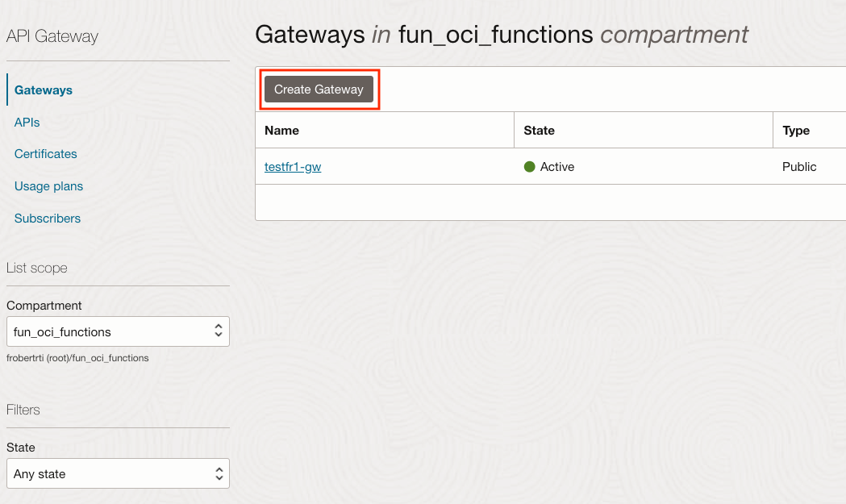This screenshot has height=504, width=846.
Task: Open Subscribers from the sidebar
Action: pyautogui.click(x=48, y=219)
